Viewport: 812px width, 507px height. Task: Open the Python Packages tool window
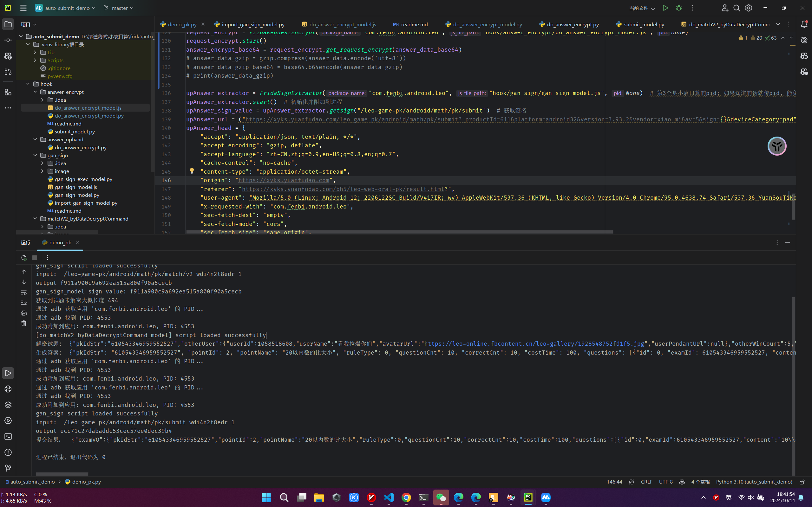[8, 405]
